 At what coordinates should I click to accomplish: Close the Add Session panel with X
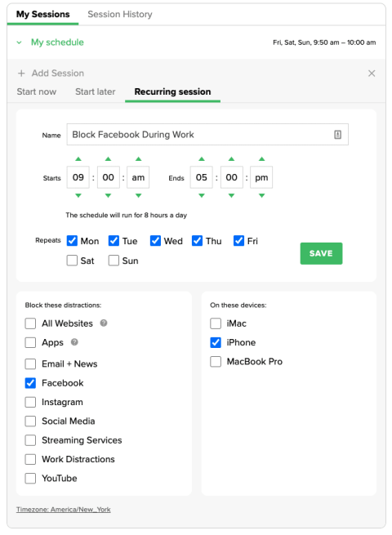click(372, 73)
